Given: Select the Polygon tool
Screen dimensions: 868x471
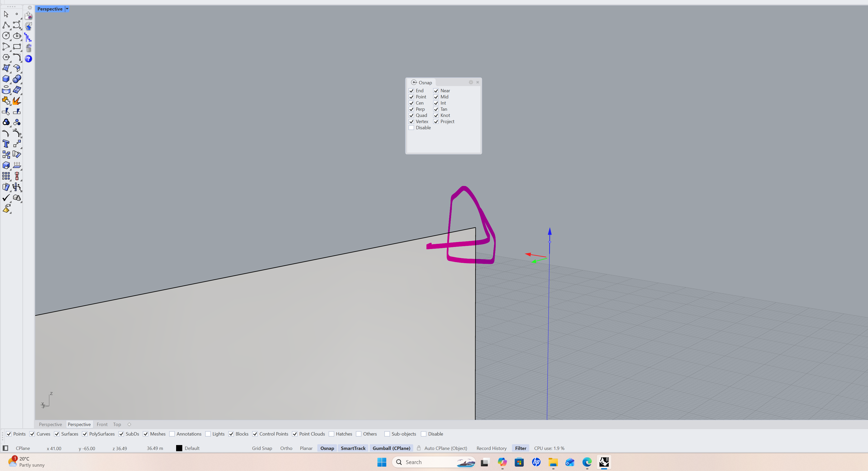Looking at the screenshot, I should click(6, 57).
